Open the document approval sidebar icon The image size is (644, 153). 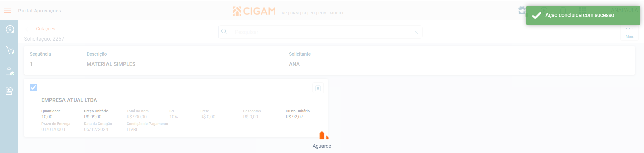9,91
